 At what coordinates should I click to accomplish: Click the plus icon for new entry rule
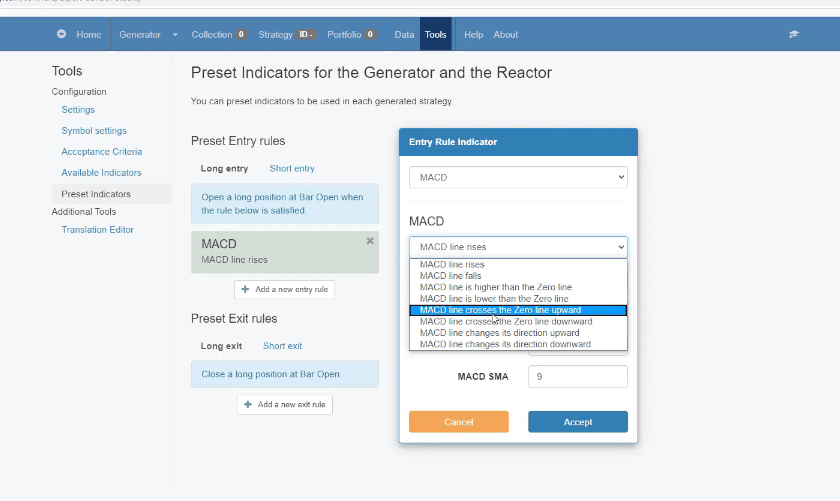point(246,289)
